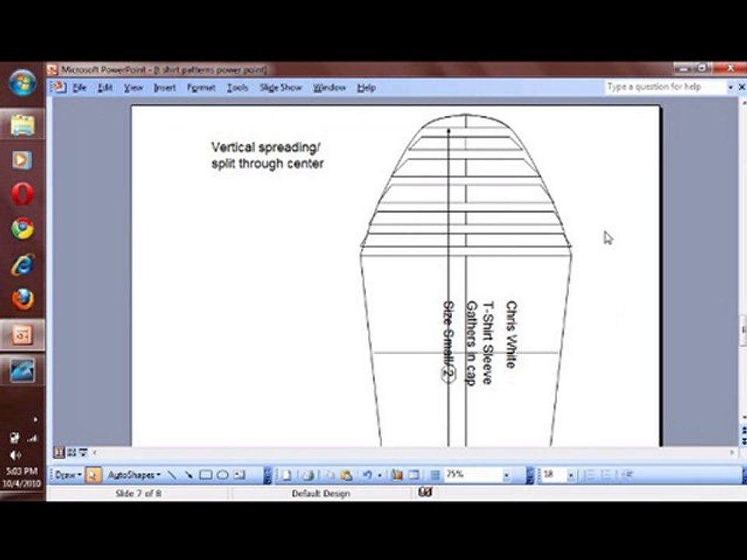This screenshot has width=747, height=560.
Task: Activate the Select Objects arrow tool
Action: (x=93, y=474)
